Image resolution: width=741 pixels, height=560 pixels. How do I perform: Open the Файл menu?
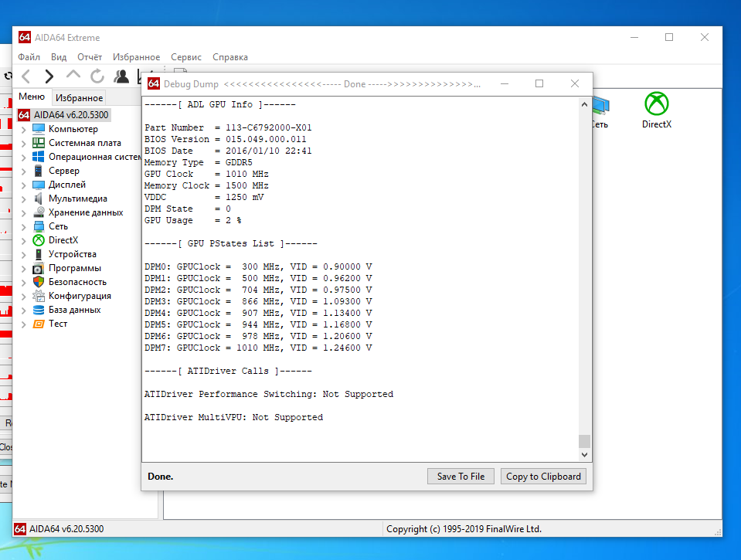(x=29, y=56)
